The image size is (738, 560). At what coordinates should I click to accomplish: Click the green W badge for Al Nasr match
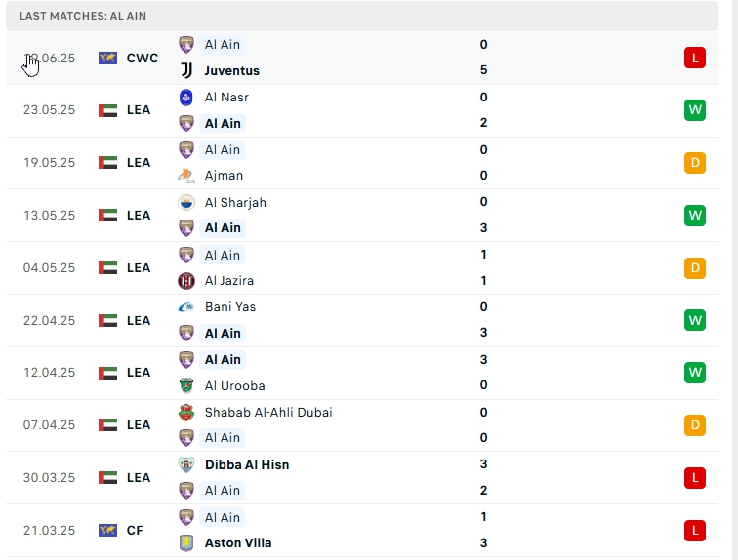694,109
